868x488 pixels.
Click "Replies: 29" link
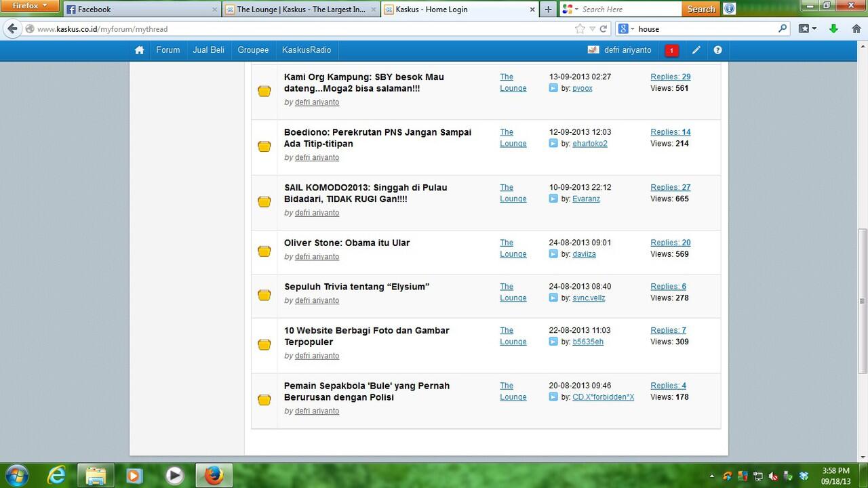[670, 77]
